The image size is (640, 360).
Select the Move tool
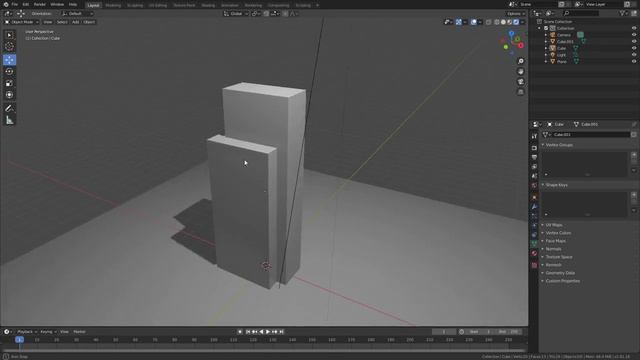pyautogui.click(x=9, y=60)
